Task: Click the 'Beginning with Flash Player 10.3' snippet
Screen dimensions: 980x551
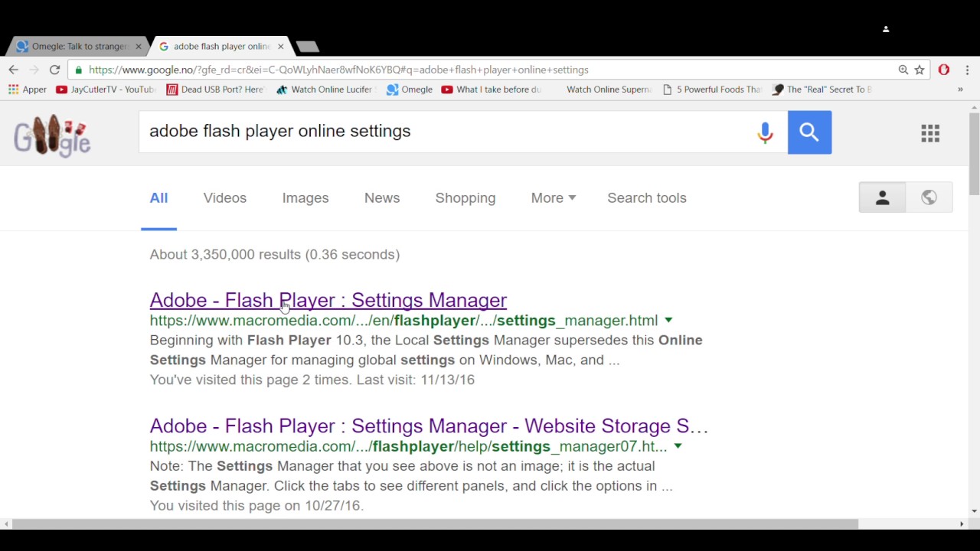Action: click(426, 350)
